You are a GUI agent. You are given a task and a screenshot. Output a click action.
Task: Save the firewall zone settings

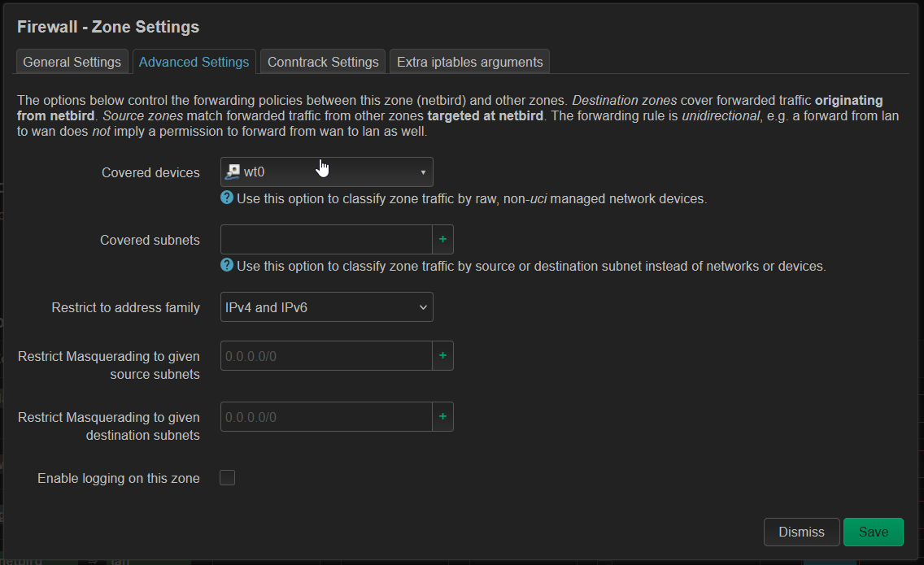874,532
